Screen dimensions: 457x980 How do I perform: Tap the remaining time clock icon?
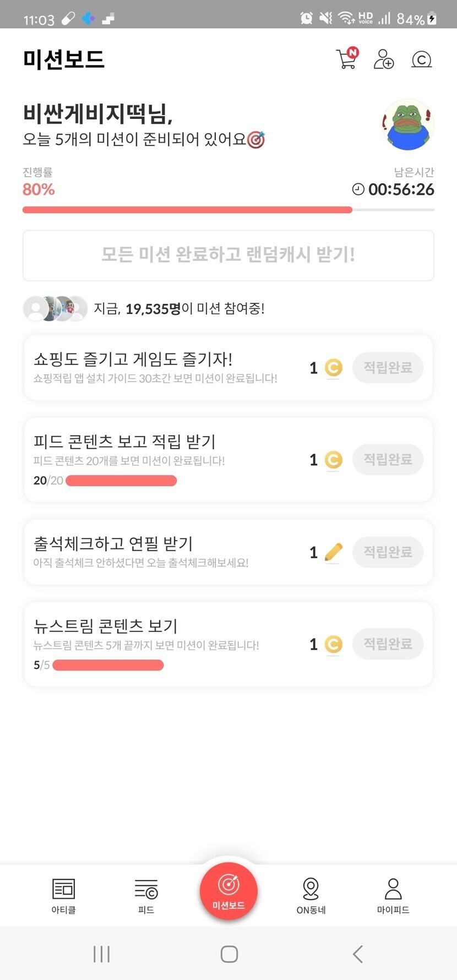(x=358, y=189)
